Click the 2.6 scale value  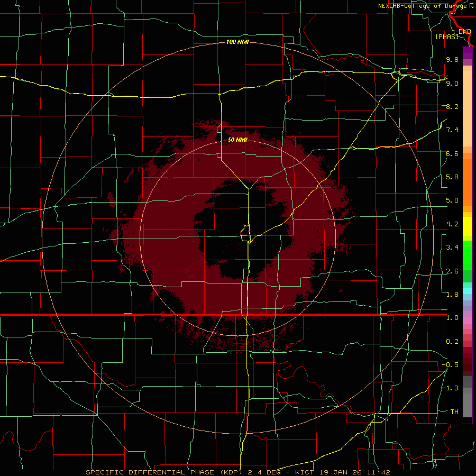[452, 271]
